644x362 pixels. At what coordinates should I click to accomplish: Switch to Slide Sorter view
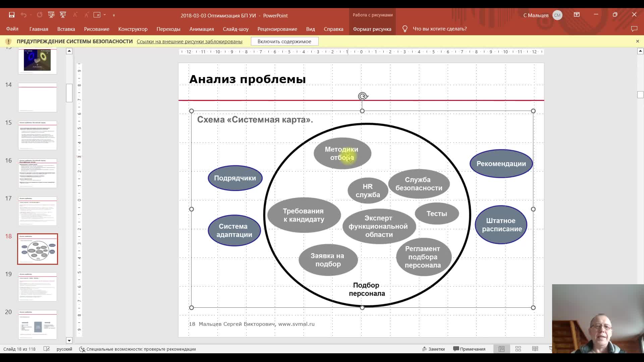click(x=518, y=349)
